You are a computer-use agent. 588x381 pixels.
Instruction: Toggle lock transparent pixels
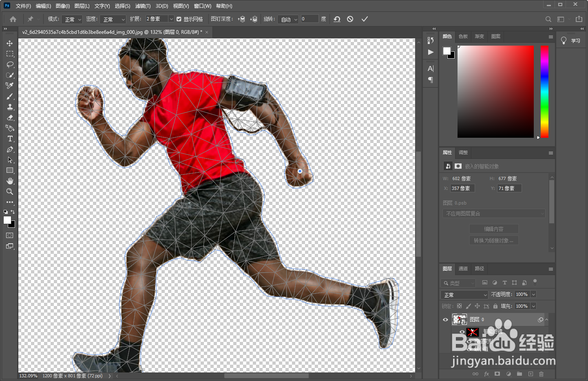(x=459, y=306)
